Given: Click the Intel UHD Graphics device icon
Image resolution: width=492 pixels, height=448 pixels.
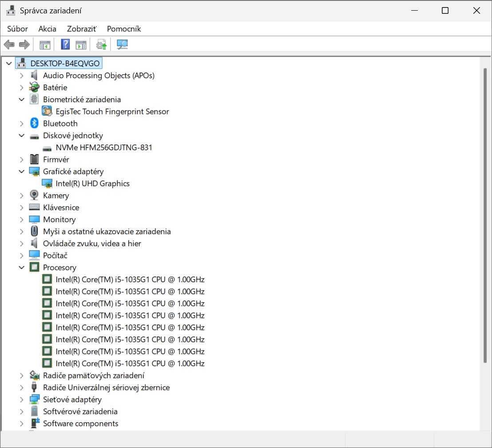Looking at the screenshot, I should coord(47,184).
